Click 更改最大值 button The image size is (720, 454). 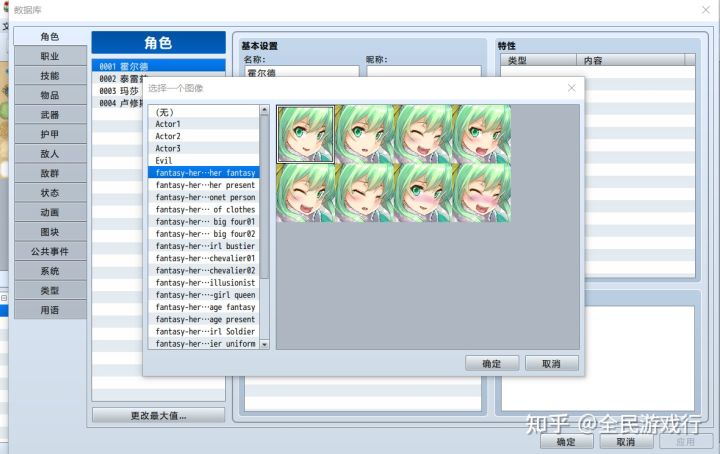[158, 415]
